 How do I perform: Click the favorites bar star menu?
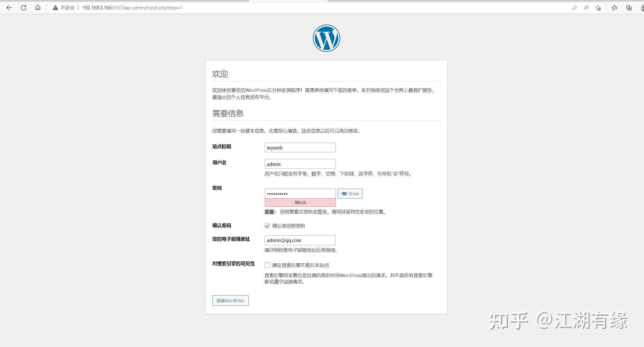pos(615,8)
